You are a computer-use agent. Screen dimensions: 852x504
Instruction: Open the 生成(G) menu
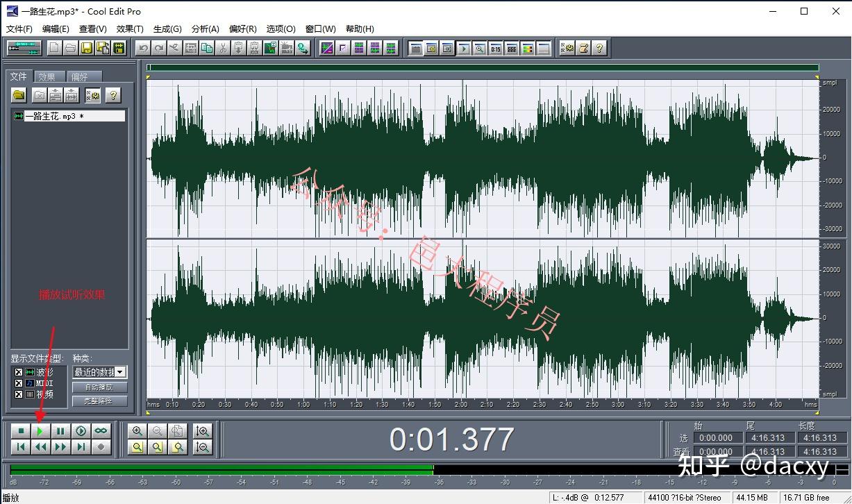point(167,28)
